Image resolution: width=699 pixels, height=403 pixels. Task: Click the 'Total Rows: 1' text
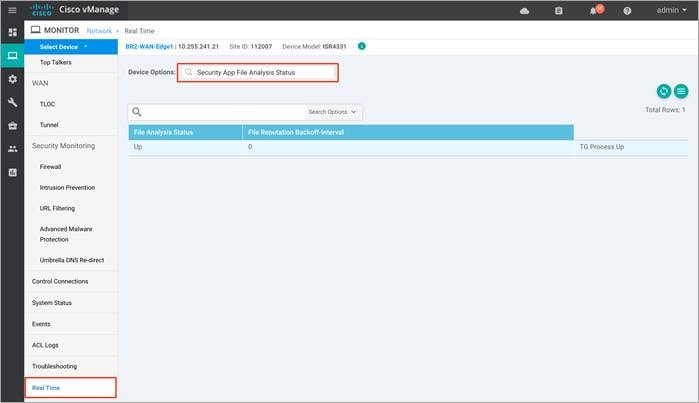point(665,110)
